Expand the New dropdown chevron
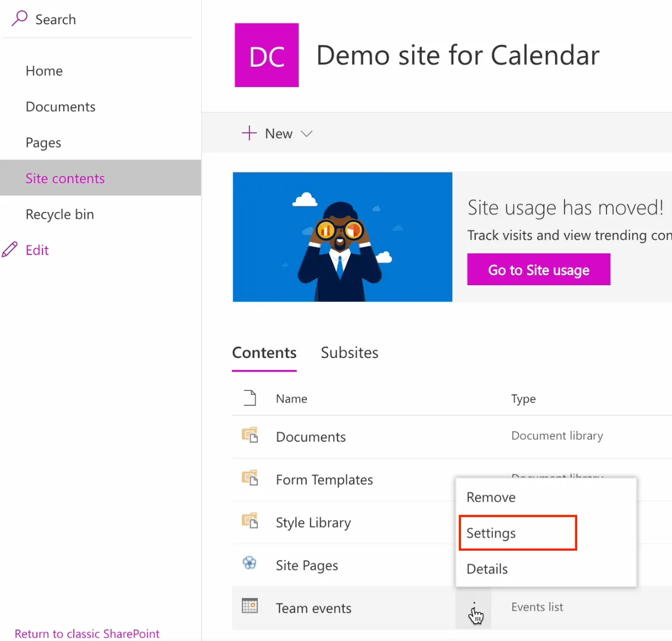Image resolution: width=672 pixels, height=641 pixels. point(307,134)
